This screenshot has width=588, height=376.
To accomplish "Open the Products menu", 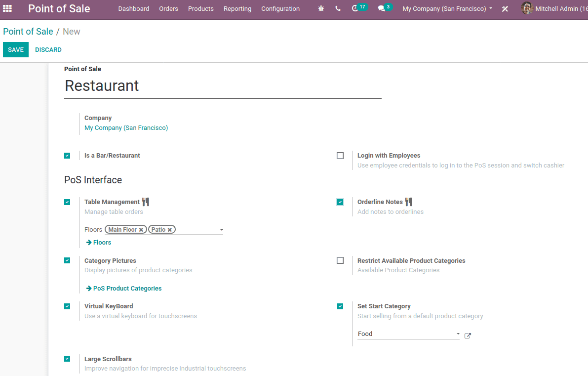I will (200, 8).
